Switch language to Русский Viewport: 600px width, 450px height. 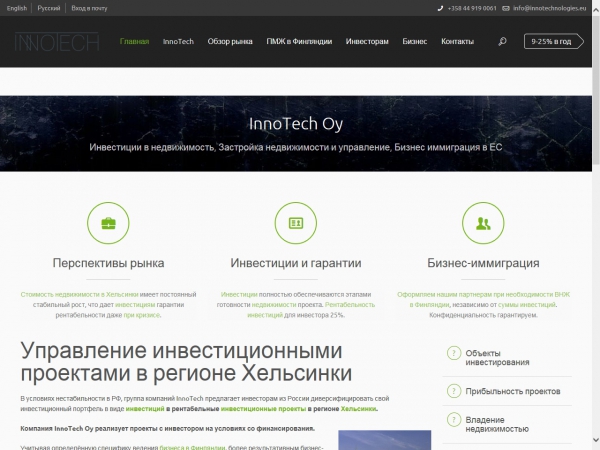click(x=49, y=8)
